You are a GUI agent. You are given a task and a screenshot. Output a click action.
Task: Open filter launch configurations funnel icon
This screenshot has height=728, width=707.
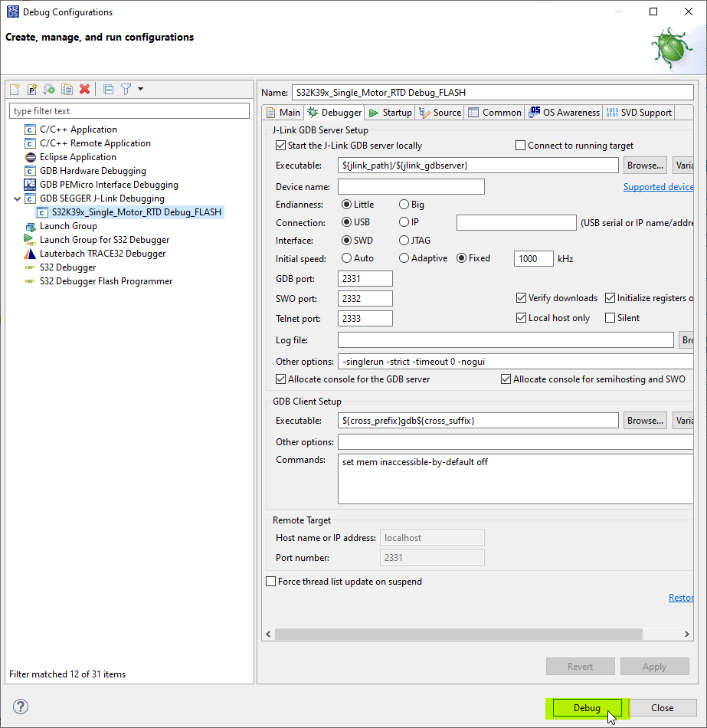126,89
